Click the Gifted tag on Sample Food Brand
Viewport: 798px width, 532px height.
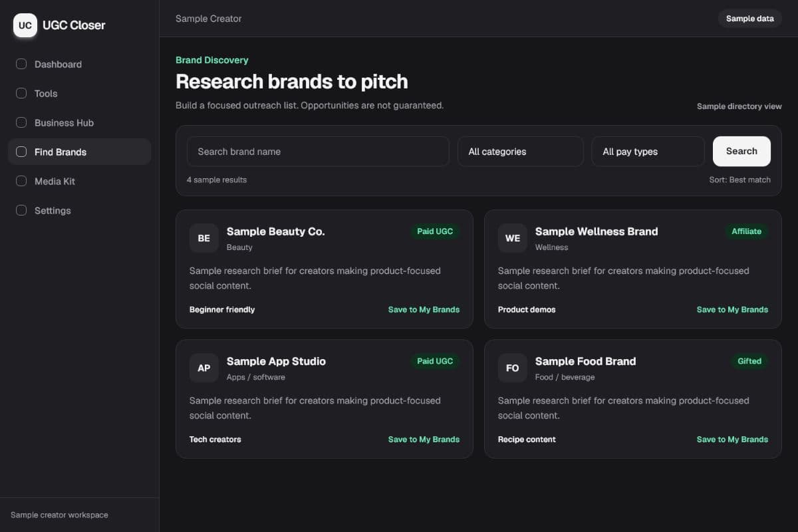click(749, 361)
